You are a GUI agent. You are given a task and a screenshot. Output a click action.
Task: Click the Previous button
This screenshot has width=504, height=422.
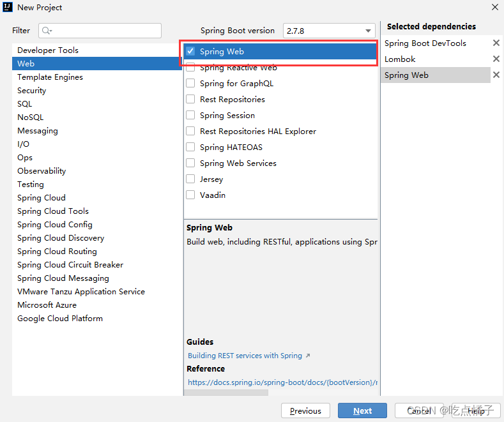tap(305, 411)
